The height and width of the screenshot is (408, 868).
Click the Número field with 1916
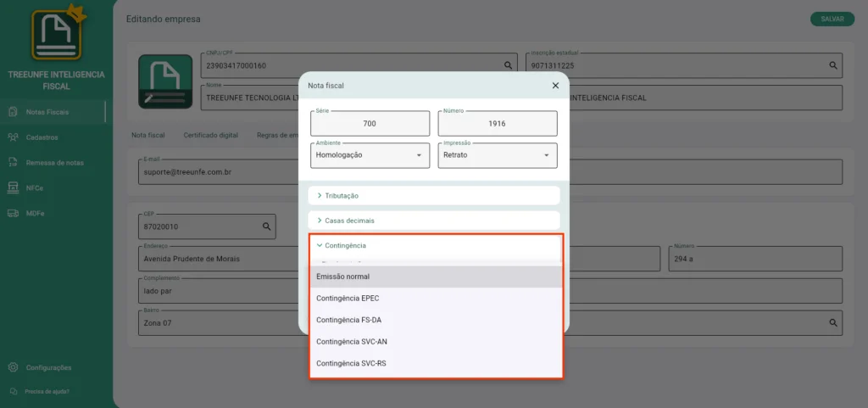(x=498, y=124)
